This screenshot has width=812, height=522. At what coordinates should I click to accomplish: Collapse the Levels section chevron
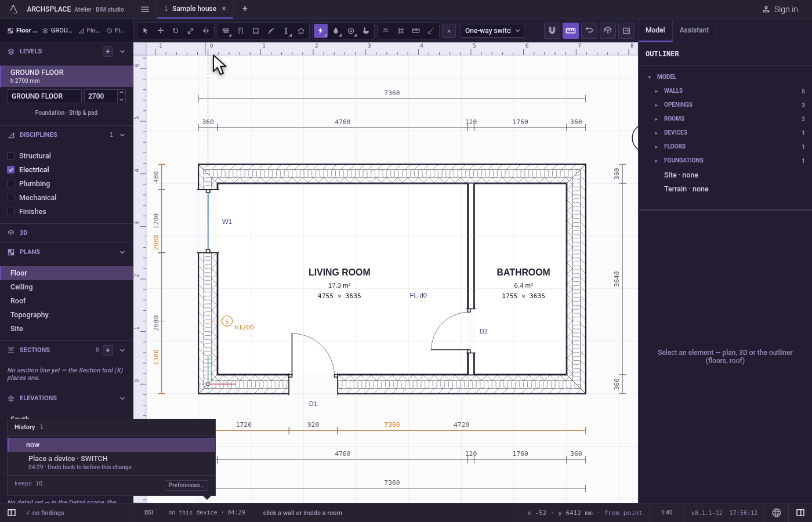(122, 52)
